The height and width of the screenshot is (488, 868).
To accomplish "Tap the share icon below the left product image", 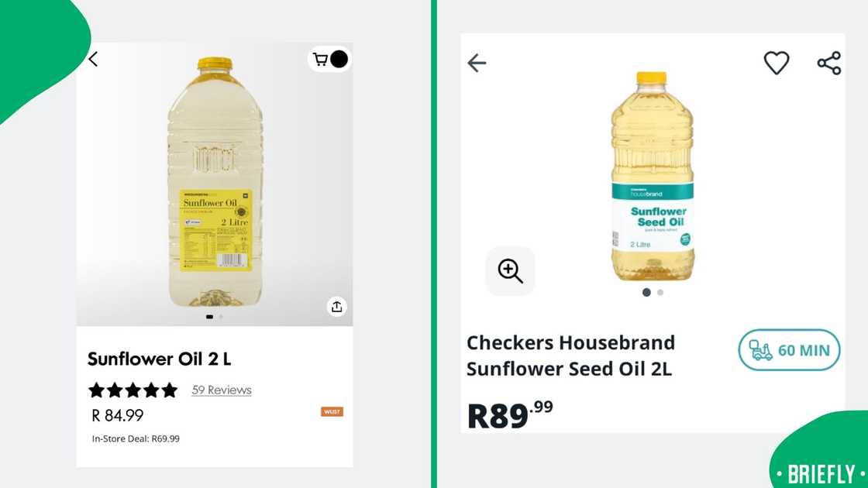I will coord(336,307).
